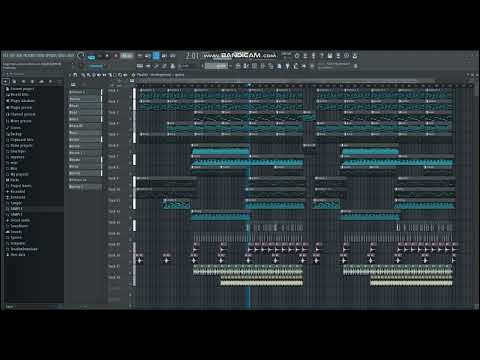Select the playlist Paint brush tool
Image resolution: width=480 pixels, height=360 pixels.
[x=88, y=75]
